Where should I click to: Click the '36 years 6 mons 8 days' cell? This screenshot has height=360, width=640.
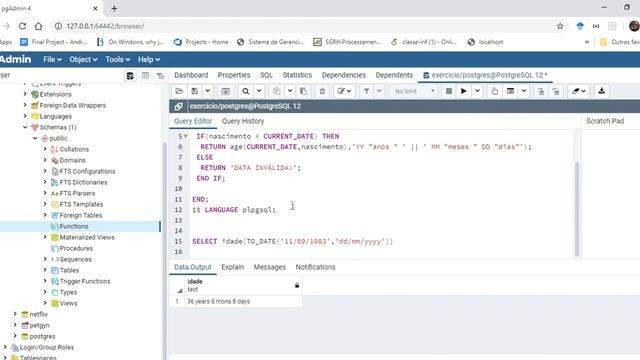(x=243, y=301)
